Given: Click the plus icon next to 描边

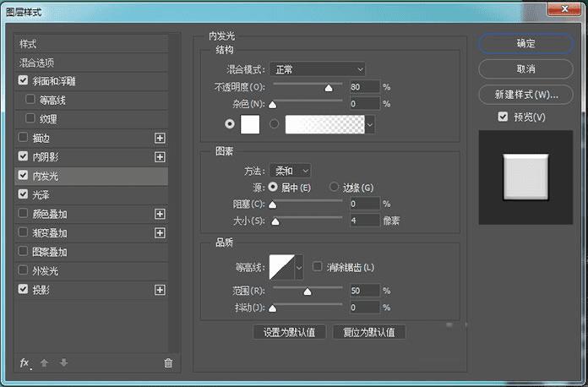Looking at the screenshot, I should (x=160, y=138).
